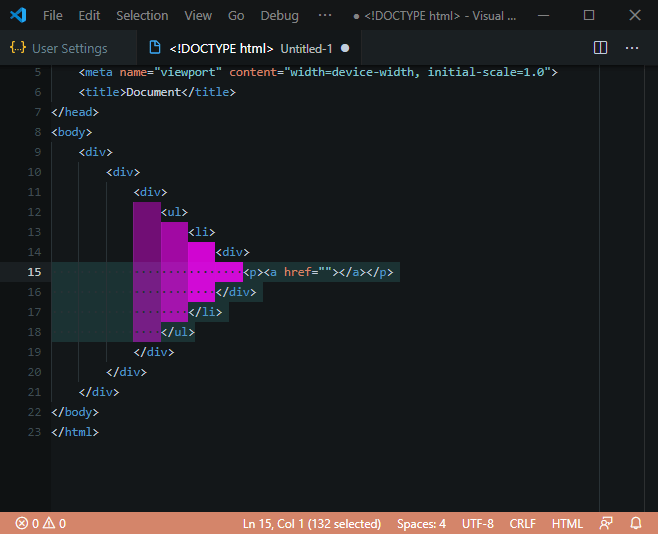Screen dimensions: 658x534
Task: Click the href attribute on line 15
Action: pos(298,272)
